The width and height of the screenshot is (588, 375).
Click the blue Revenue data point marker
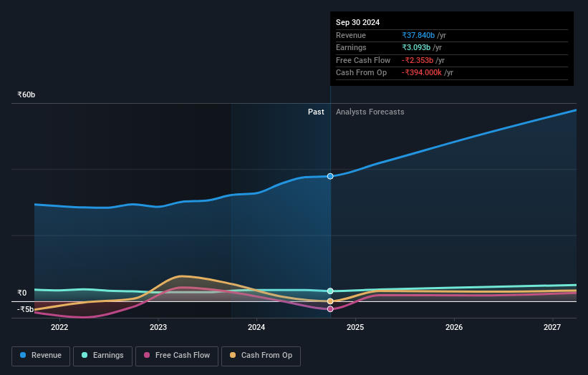330,176
